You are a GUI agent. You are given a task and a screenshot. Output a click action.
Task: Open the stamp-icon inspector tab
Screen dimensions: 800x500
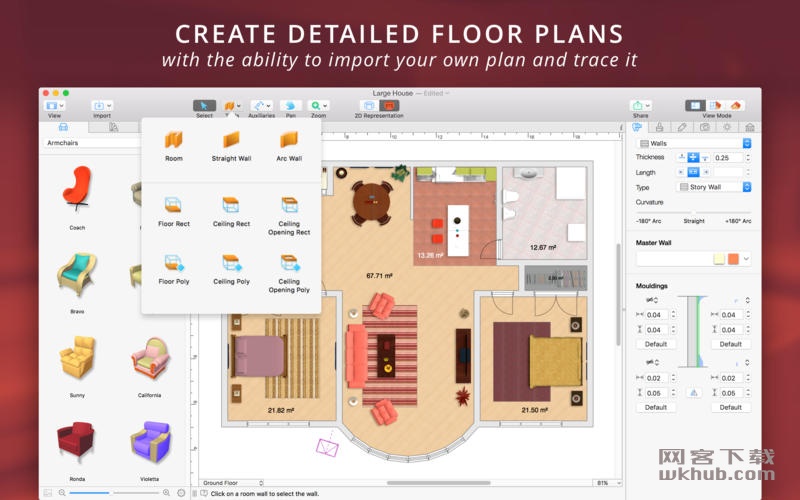(x=660, y=127)
